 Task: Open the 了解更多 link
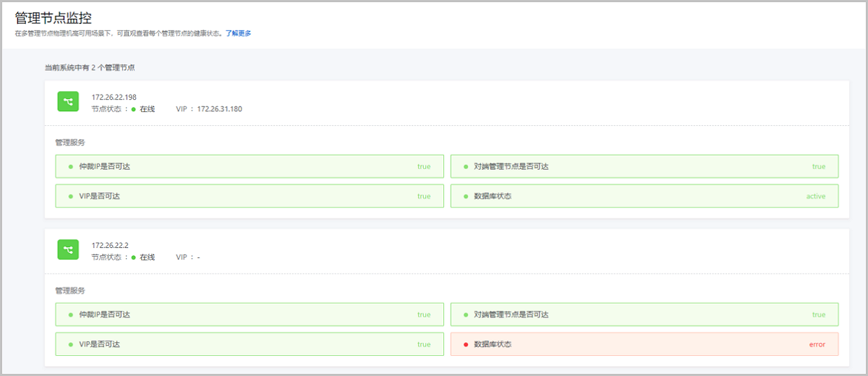tap(238, 33)
